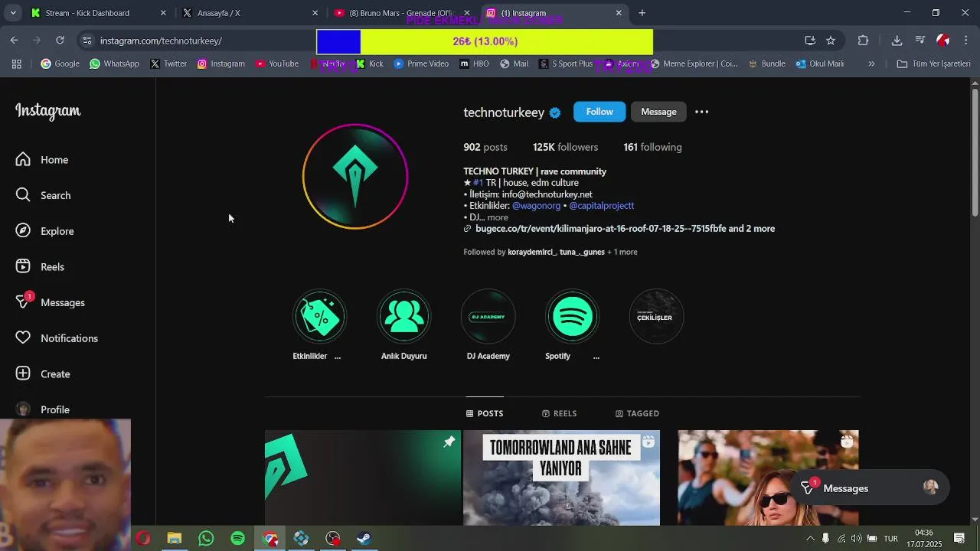Open Profile in Instagram sidebar
This screenshot has height=551, width=980.
point(44,409)
